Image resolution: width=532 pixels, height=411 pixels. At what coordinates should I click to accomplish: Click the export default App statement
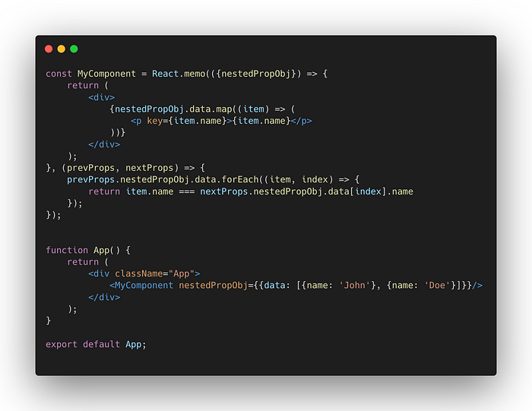point(96,345)
